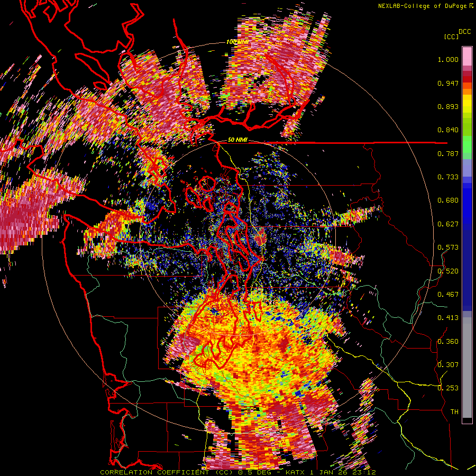Click the 0.893 value on color scale
476x476 pixels.
tap(448, 106)
